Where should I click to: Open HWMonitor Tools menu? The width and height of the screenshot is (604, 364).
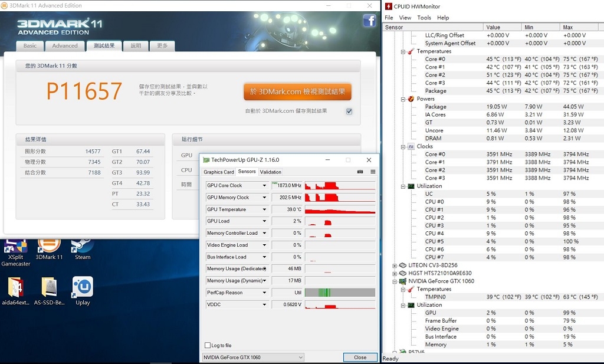point(424,18)
